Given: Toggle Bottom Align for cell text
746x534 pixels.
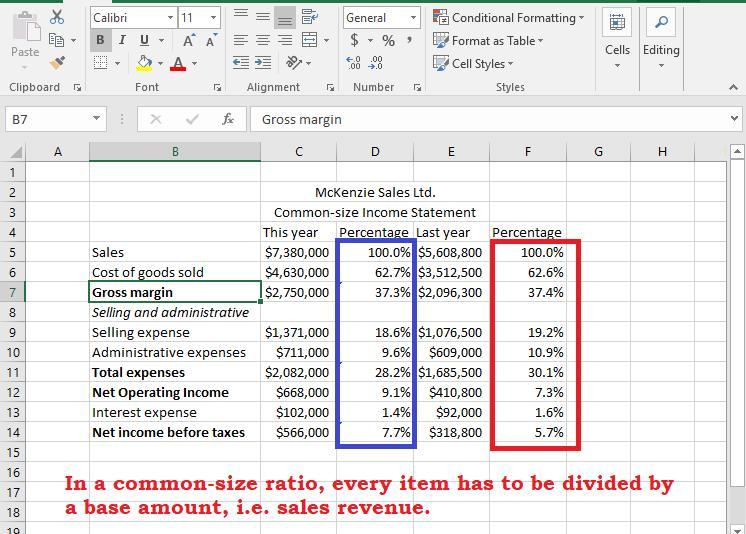Looking at the screenshot, I should [285, 18].
